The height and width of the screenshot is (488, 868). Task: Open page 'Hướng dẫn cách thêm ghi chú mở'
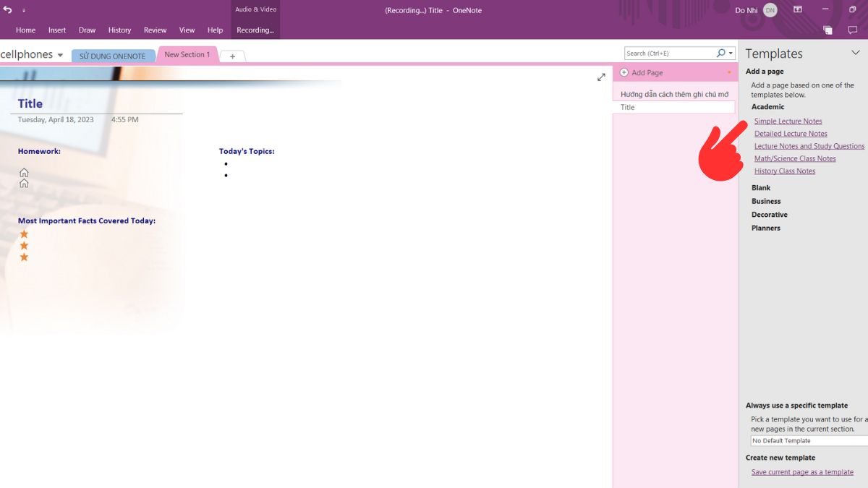click(x=674, y=94)
